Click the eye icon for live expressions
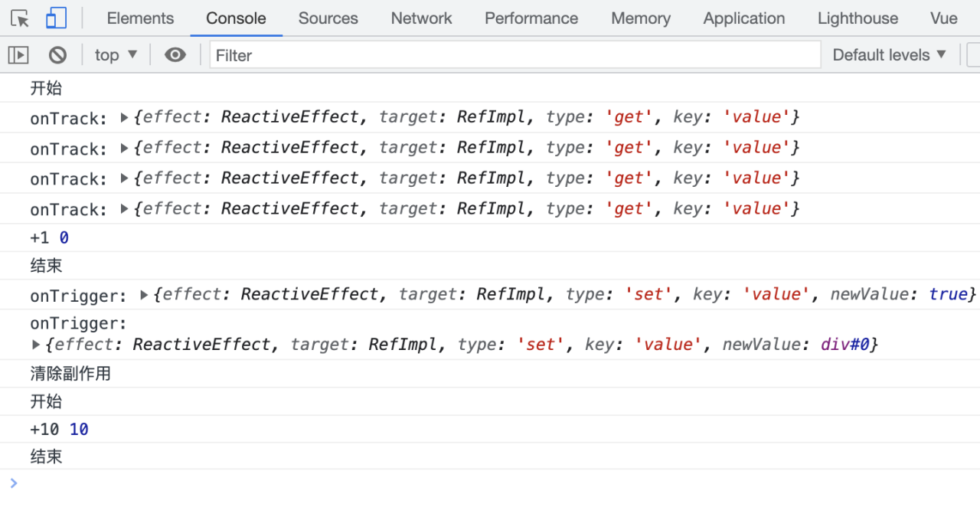 (175, 55)
